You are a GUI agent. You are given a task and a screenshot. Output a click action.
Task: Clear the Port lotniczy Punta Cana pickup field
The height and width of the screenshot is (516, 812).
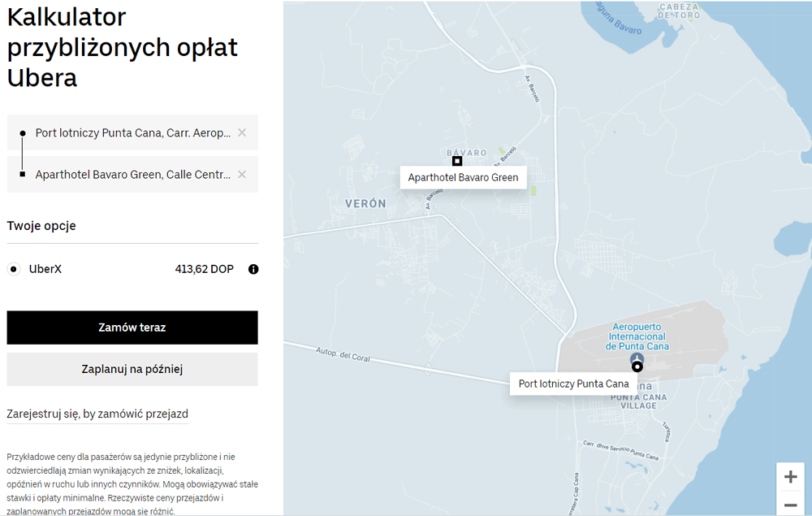pos(242,132)
